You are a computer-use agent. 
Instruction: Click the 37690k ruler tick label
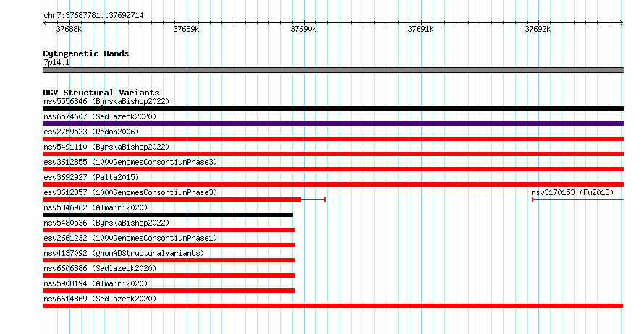pyautogui.click(x=303, y=30)
